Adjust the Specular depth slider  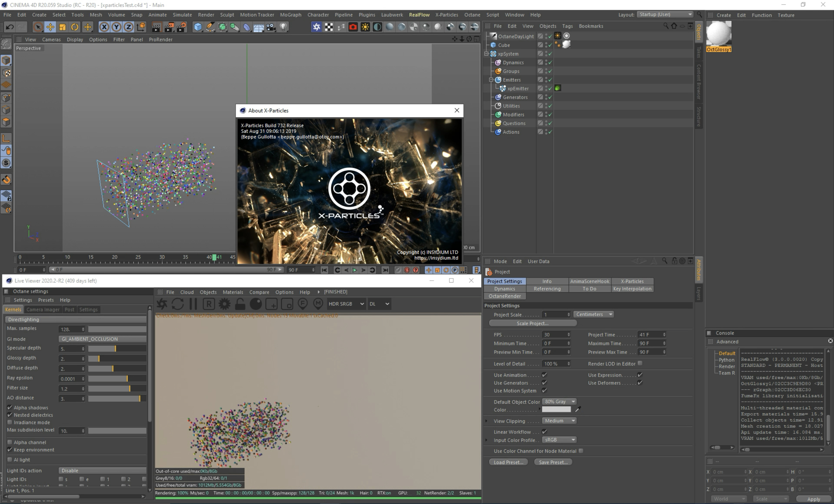pyautogui.click(x=115, y=348)
